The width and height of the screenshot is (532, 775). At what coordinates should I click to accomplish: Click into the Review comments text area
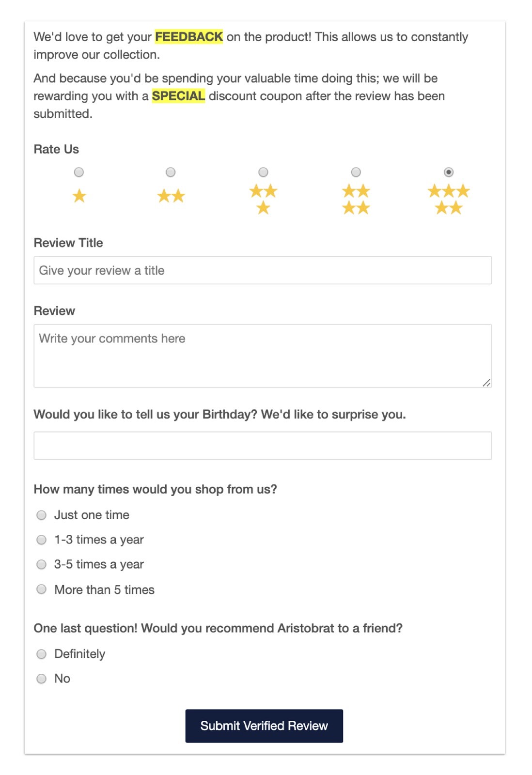coord(263,356)
